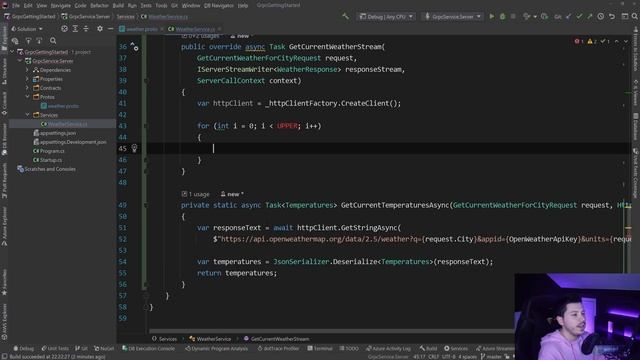The width and height of the screenshot is (640, 360).
Task: Open the Tools menu
Action: pos(161,6)
